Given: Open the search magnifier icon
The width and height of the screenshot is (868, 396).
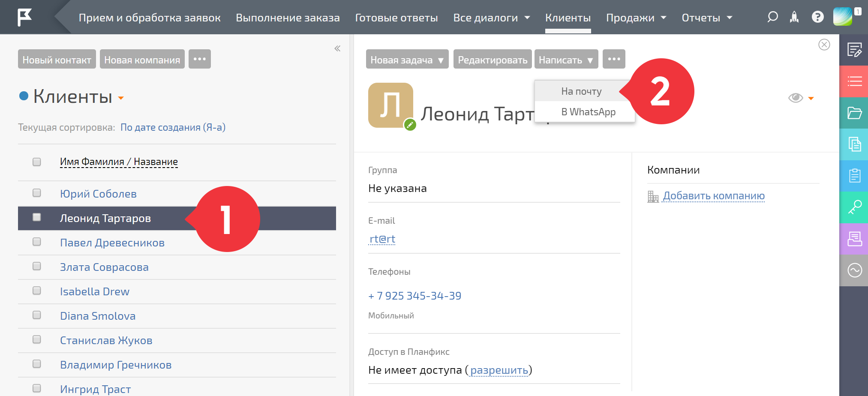Looking at the screenshot, I should tap(772, 17).
